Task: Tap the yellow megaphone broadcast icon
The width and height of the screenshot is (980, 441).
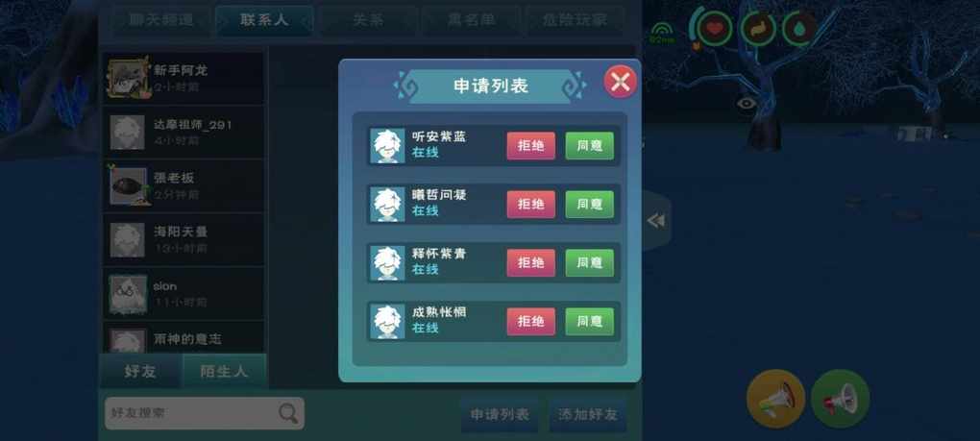Action: coord(775,399)
